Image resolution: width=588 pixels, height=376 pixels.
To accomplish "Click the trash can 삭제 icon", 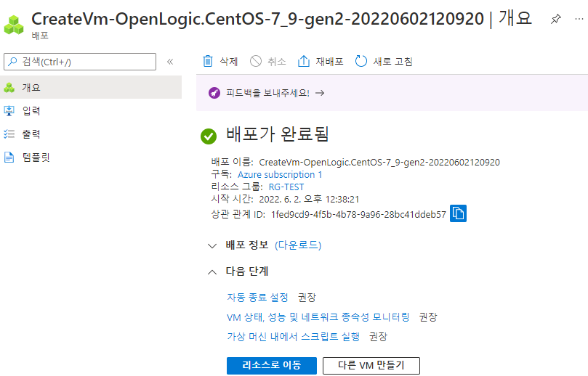I will tap(208, 61).
